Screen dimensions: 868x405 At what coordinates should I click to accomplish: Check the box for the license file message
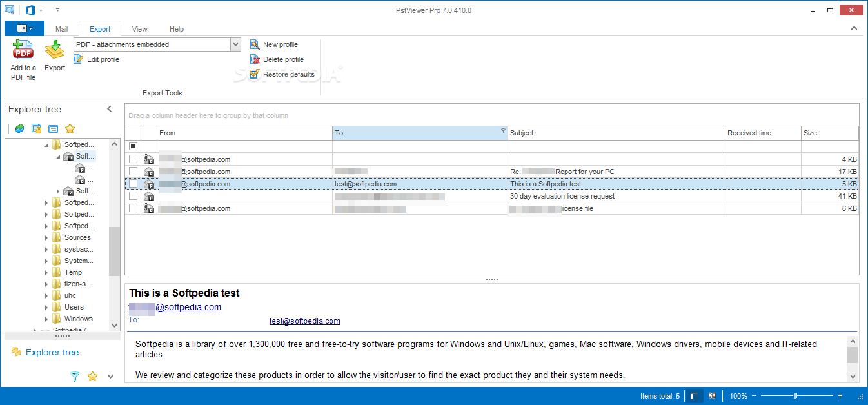133,208
